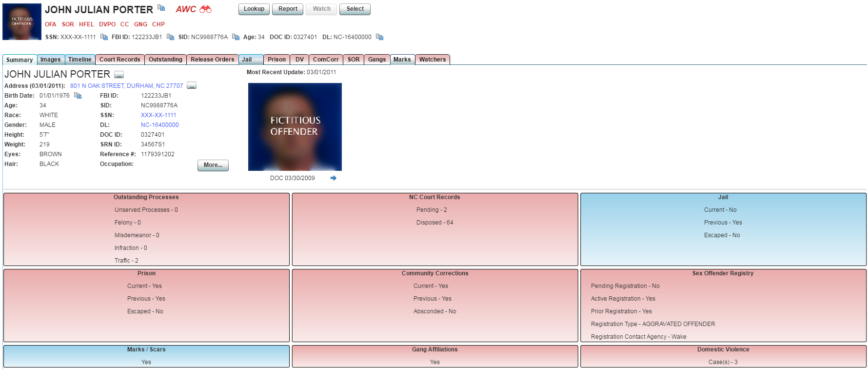868x369 pixels.
Task: Click the red AWC label
Action: pyautogui.click(x=186, y=9)
